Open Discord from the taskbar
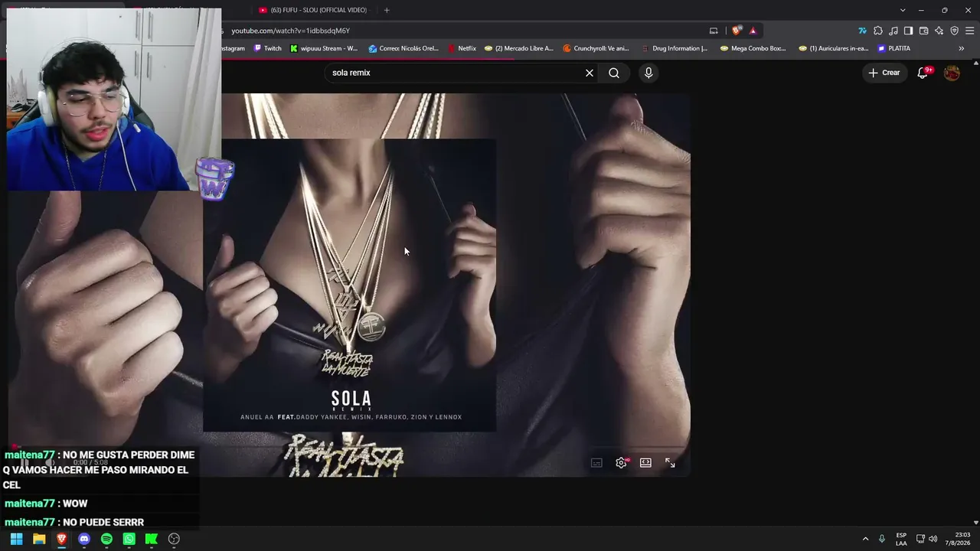The height and width of the screenshot is (551, 980). click(84, 539)
